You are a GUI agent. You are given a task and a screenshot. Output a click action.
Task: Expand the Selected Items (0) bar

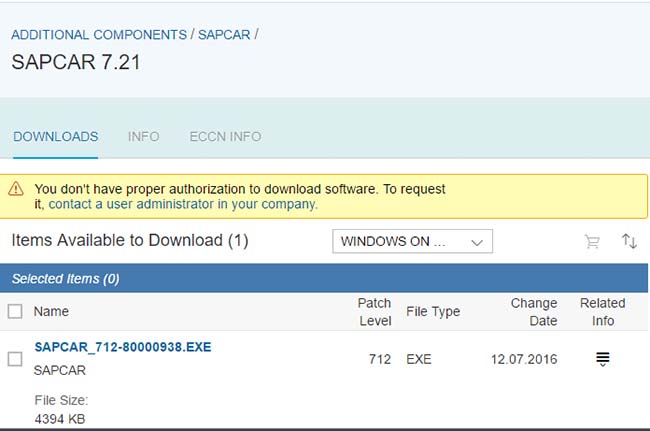coord(324,278)
